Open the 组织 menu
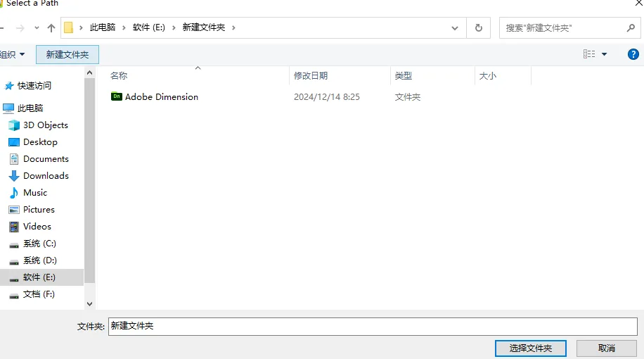 tap(13, 54)
